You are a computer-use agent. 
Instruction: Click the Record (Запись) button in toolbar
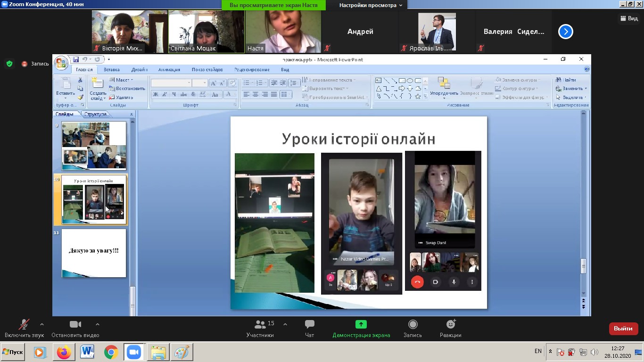(413, 325)
